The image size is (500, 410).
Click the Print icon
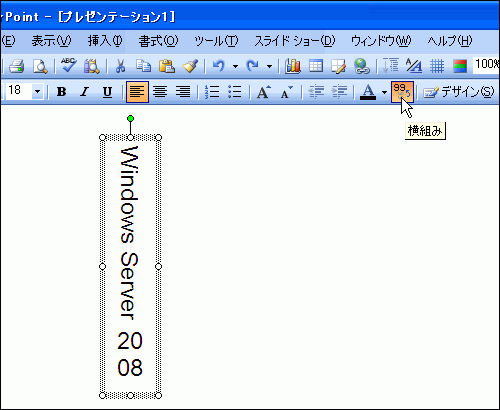coord(16,66)
